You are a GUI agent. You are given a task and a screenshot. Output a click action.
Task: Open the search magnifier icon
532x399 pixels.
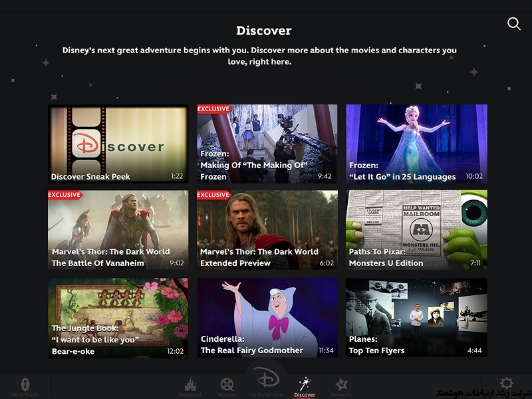pyautogui.click(x=513, y=24)
